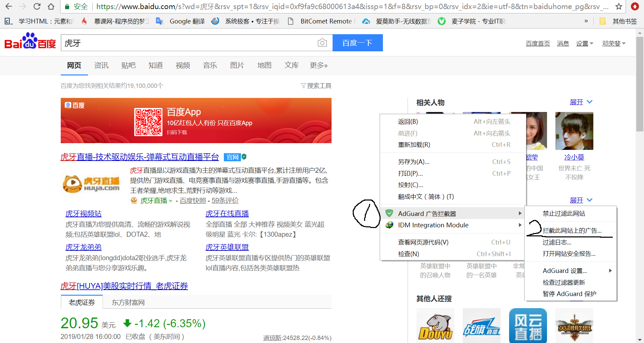Open the 冷小莫 profile photo

coord(574,131)
